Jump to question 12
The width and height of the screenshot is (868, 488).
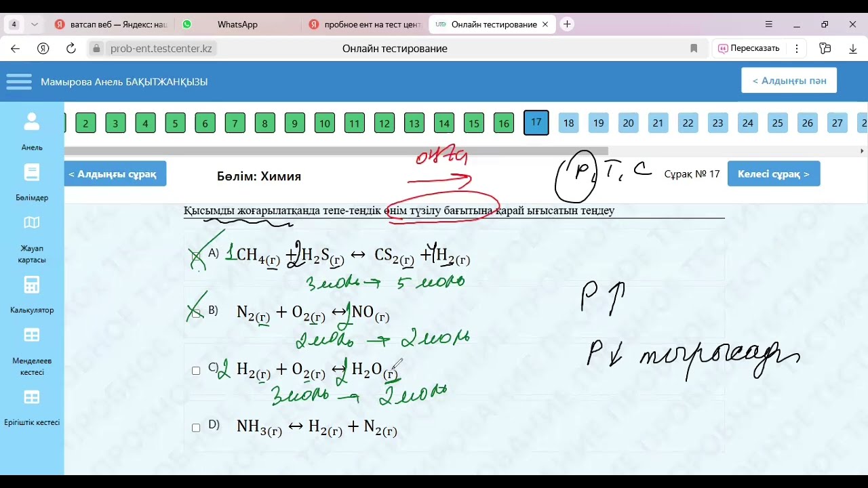tap(384, 123)
